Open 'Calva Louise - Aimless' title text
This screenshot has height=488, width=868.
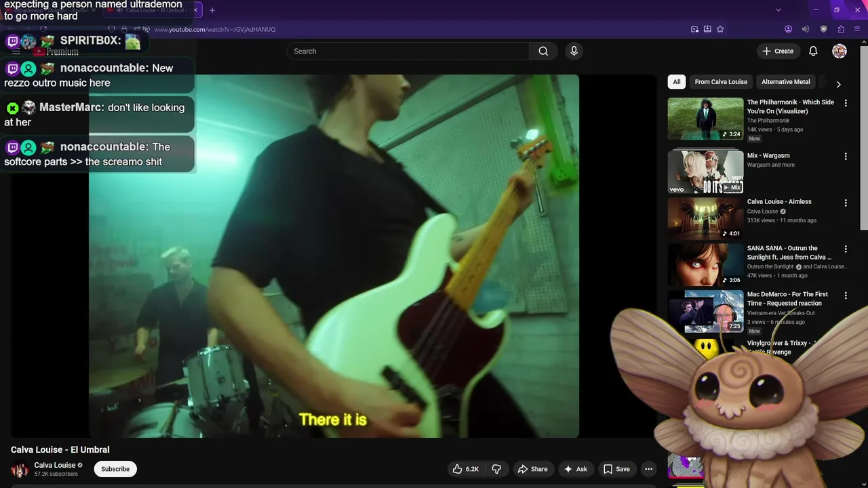click(779, 202)
